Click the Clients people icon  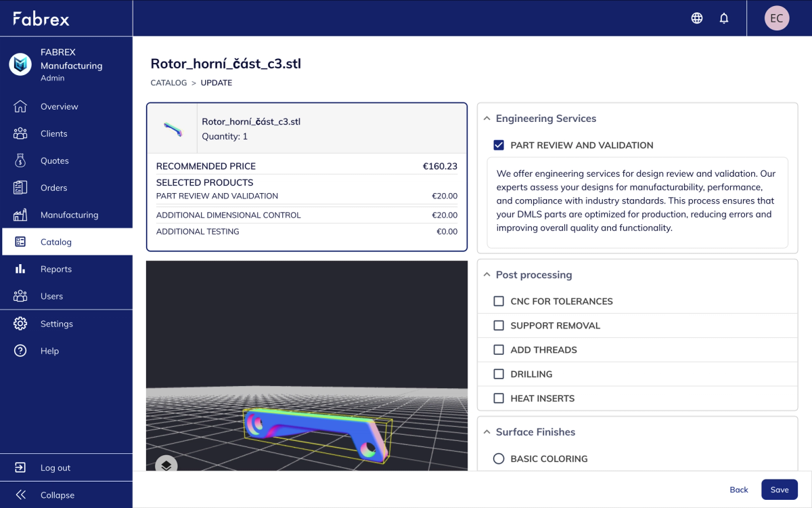[20, 133]
